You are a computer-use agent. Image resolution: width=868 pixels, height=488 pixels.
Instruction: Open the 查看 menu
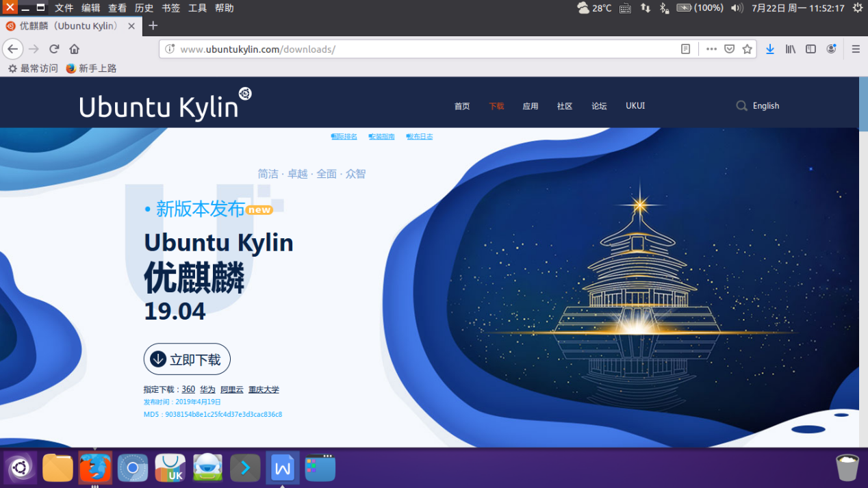pos(117,8)
